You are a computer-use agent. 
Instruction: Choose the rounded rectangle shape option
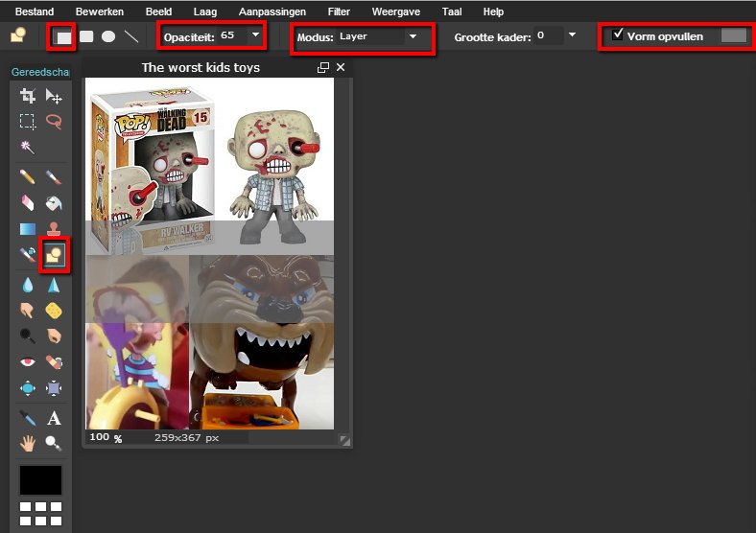click(86, 36)
